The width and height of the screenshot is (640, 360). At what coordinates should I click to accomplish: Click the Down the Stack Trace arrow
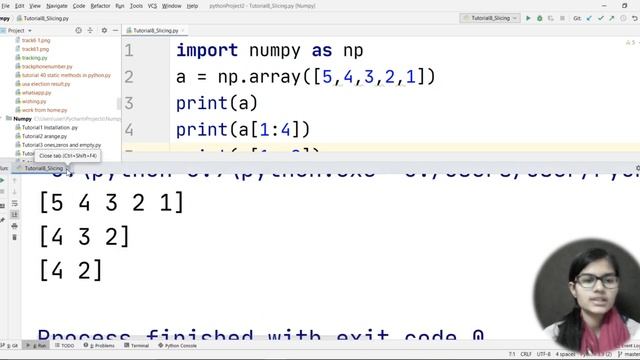point(14,191)
